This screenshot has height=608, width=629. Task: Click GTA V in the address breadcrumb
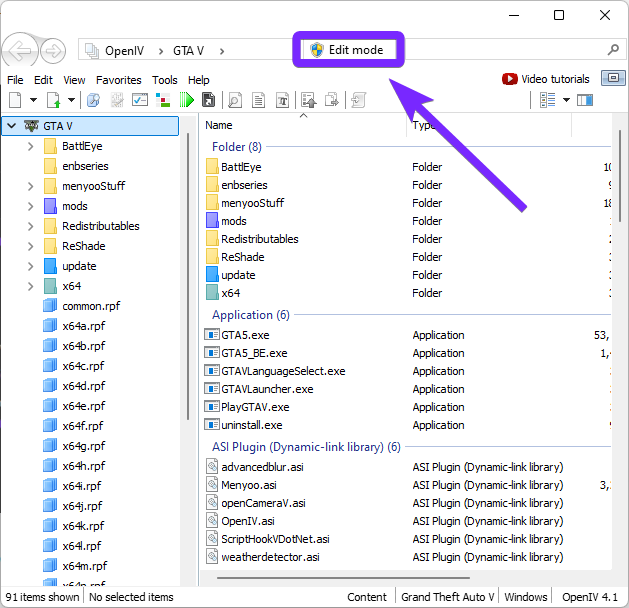click(189, 51)
